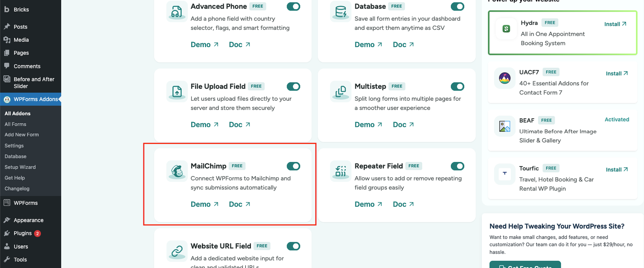The width and height of the screenshot is (644, 268).
Task: Click the Repeater Field addon icon
Action: pyautogui.click(x=341, y=171)
